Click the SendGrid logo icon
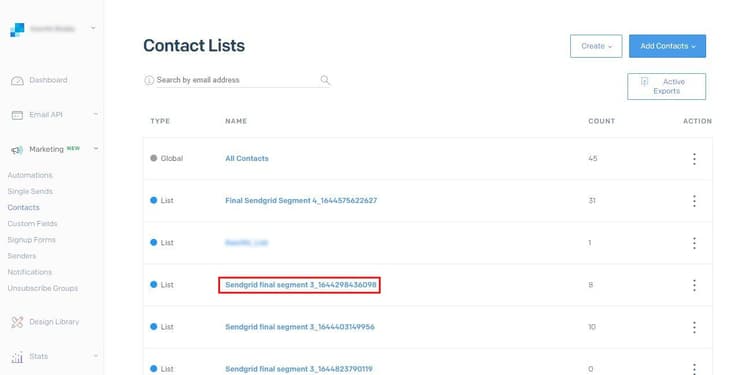The height and width of the screenshot is (375, 750). click(17, 30)
